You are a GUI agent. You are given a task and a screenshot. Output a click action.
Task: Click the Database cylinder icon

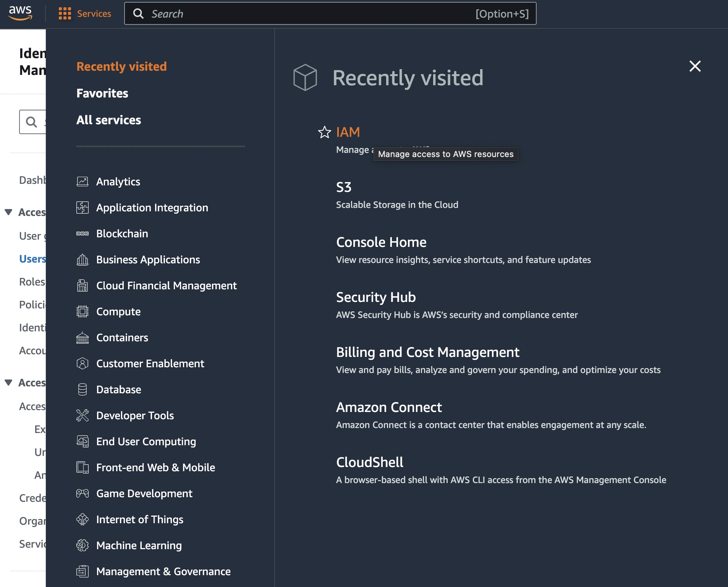(83, 389)
